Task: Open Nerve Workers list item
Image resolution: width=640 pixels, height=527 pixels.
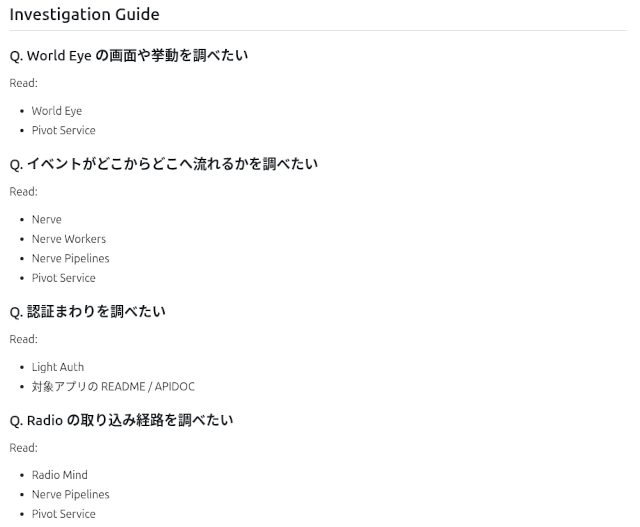Action: (68, 239)
